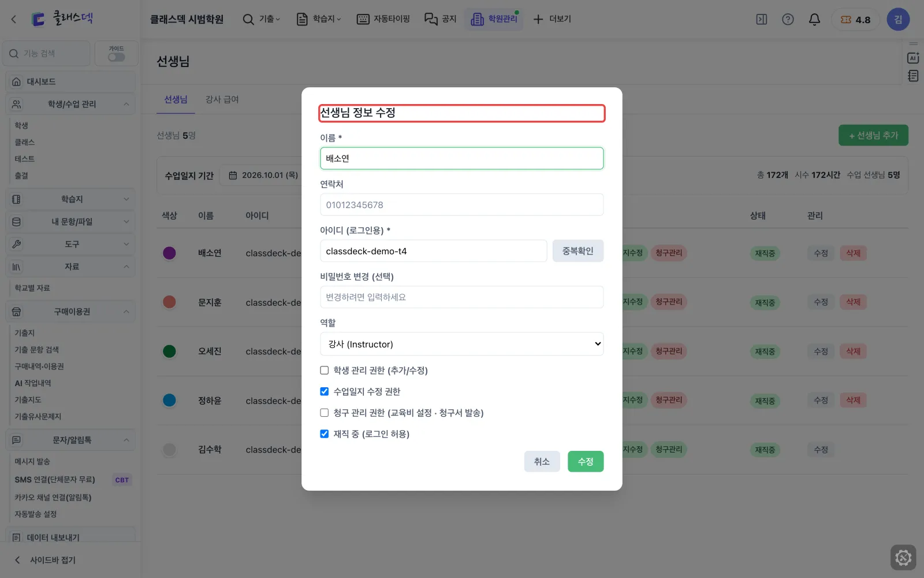Check 청구 관리 권한 checkbox
Image resolution: width=924 pixels, height=578 pixels.
point(325,413)
